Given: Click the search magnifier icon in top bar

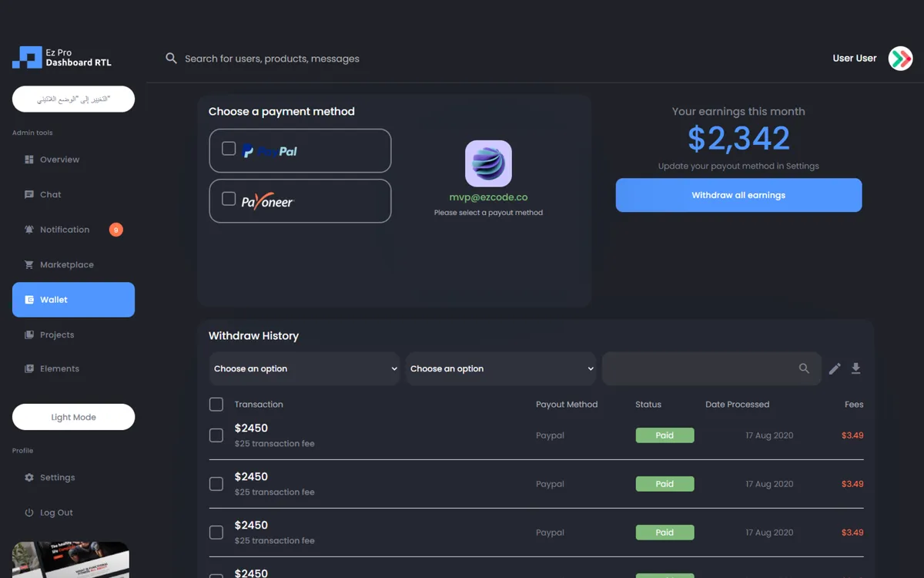Looking at the screenshot, I should pos(171,59).
